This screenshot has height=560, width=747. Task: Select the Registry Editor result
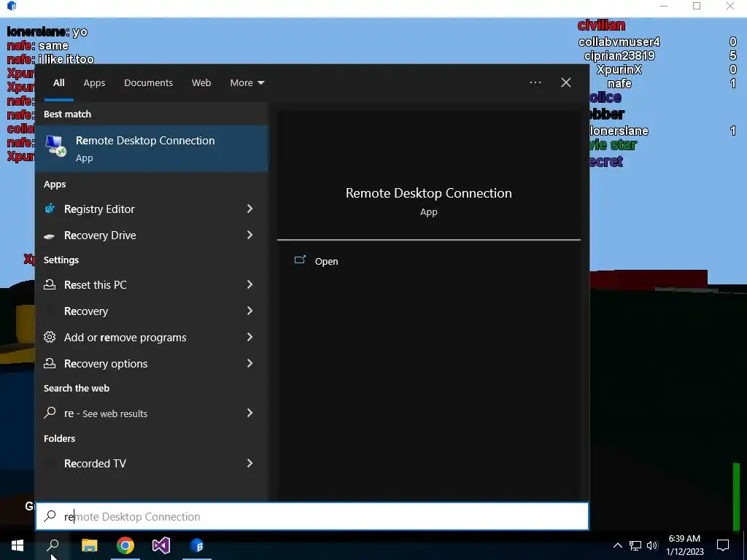pyautogui.click(x=152, y=209)
